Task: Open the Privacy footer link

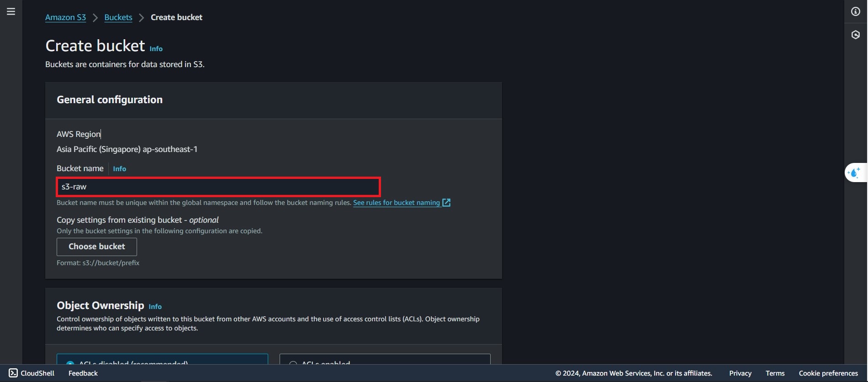Action: pyautogui.click(x=740, y=373)
